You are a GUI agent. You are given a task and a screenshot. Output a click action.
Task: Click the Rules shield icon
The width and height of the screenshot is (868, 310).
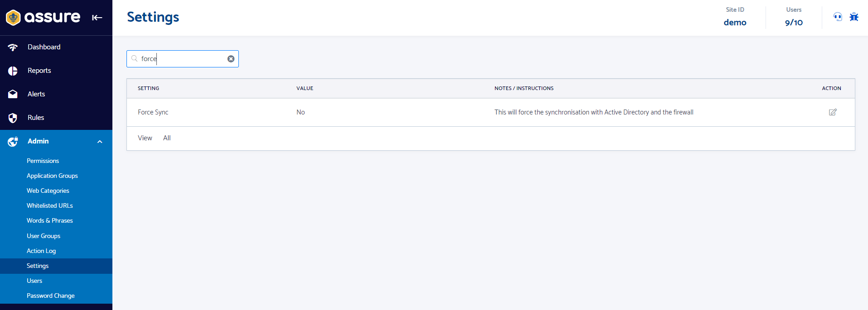coord(13,118)
